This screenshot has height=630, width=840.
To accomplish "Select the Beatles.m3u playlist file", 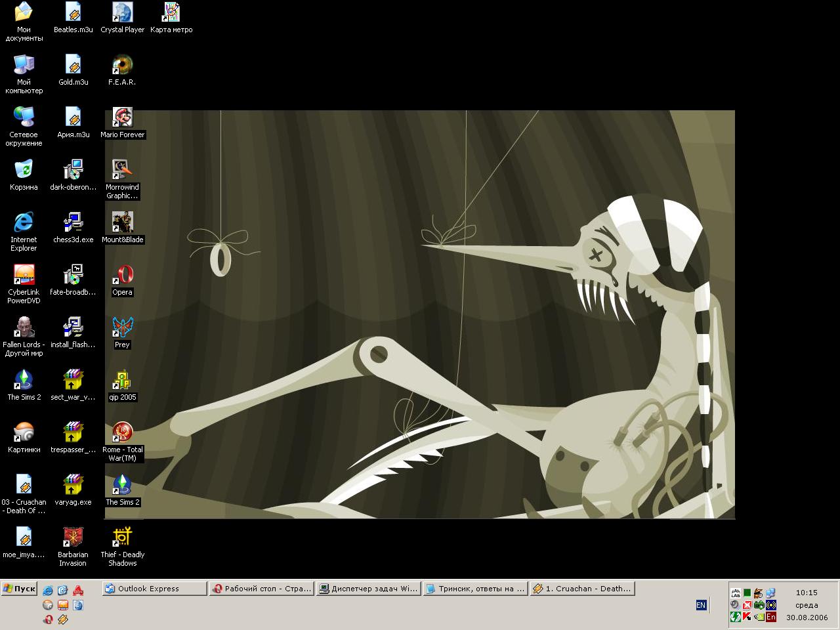I will [x=73, y=12].
